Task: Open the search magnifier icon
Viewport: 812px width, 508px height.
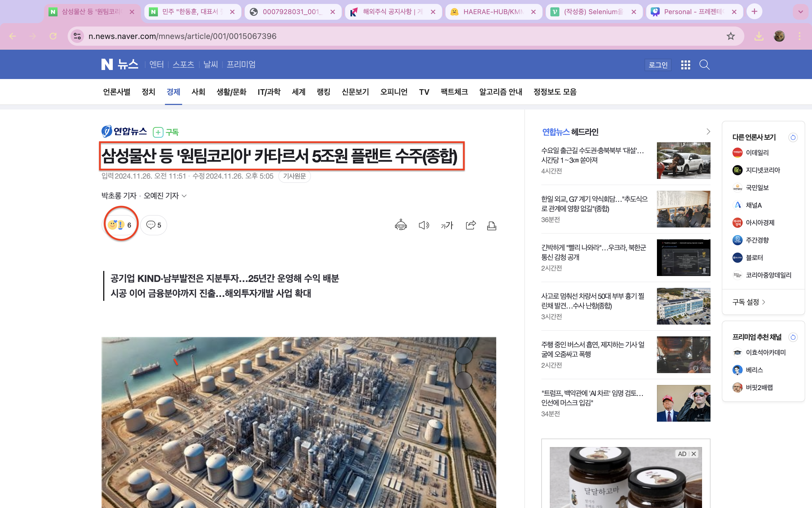Action: click(704, 65)
